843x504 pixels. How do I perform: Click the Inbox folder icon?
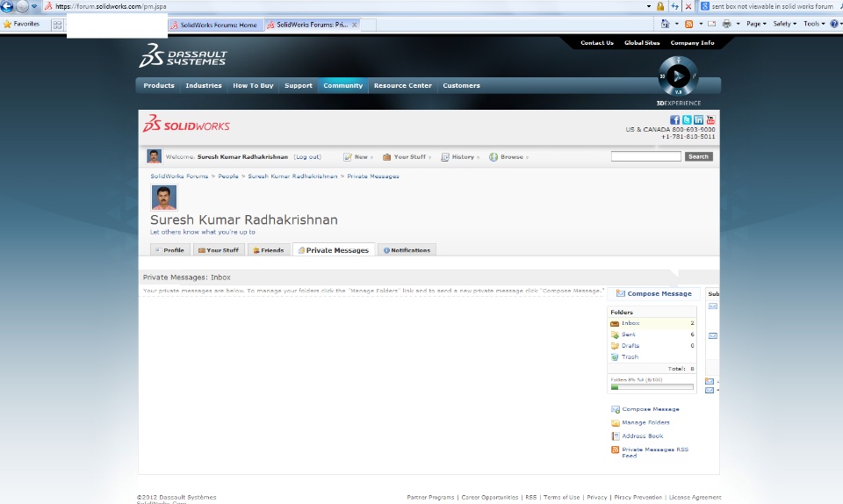615,323
